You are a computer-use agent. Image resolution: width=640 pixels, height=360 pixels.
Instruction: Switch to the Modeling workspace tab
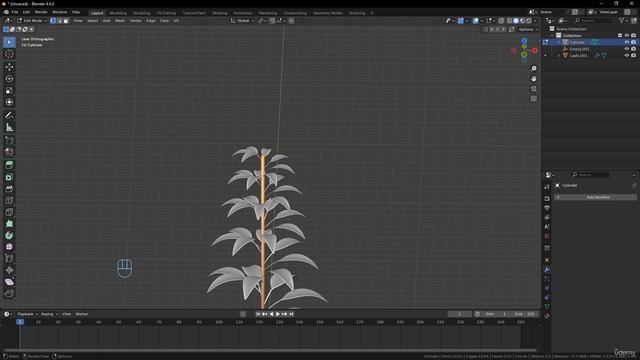point(118,13)
